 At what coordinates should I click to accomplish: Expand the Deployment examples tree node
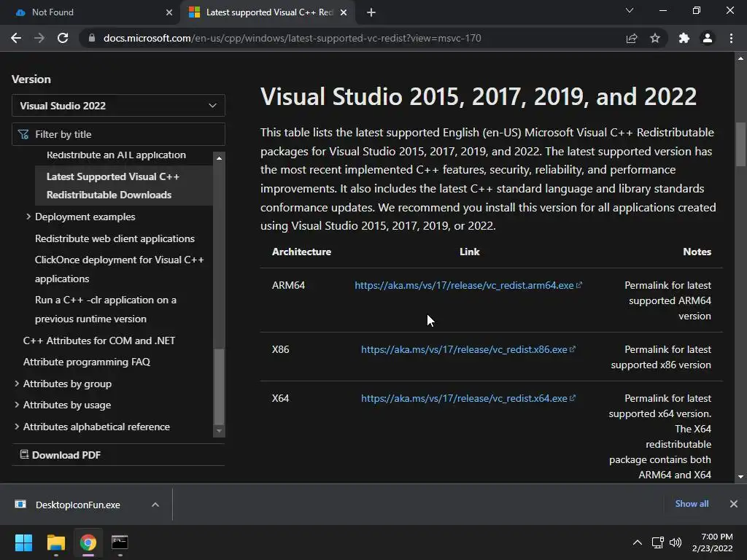[28, 217]
